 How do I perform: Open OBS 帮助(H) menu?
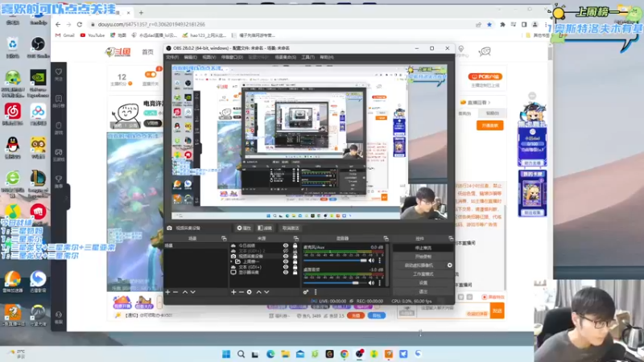[x=327, y=57]
